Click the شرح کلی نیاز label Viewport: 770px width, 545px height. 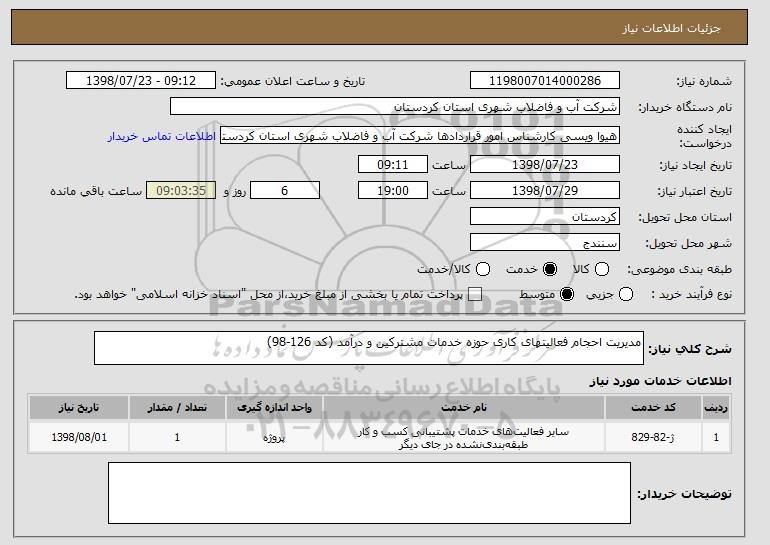pyautogui.click(x=690, y=349)
